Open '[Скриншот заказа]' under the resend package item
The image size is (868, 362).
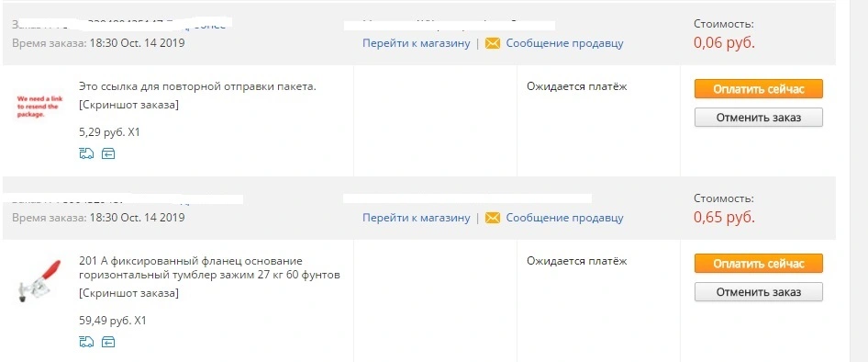tap(129, 105)
